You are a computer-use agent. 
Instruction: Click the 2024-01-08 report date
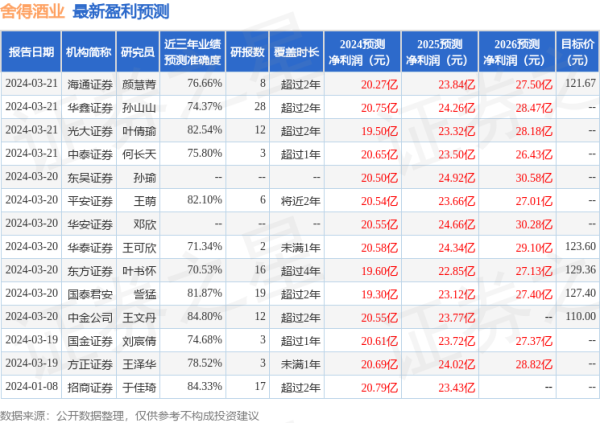pyautogui.click(x=31, y=387)
